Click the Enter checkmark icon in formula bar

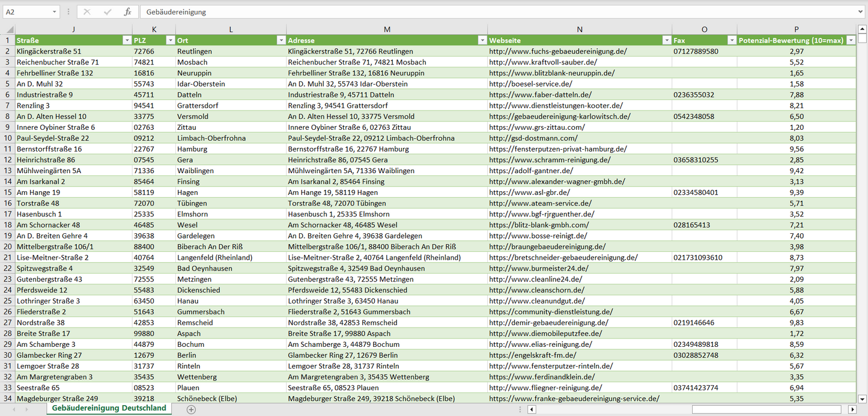point(108,12)
